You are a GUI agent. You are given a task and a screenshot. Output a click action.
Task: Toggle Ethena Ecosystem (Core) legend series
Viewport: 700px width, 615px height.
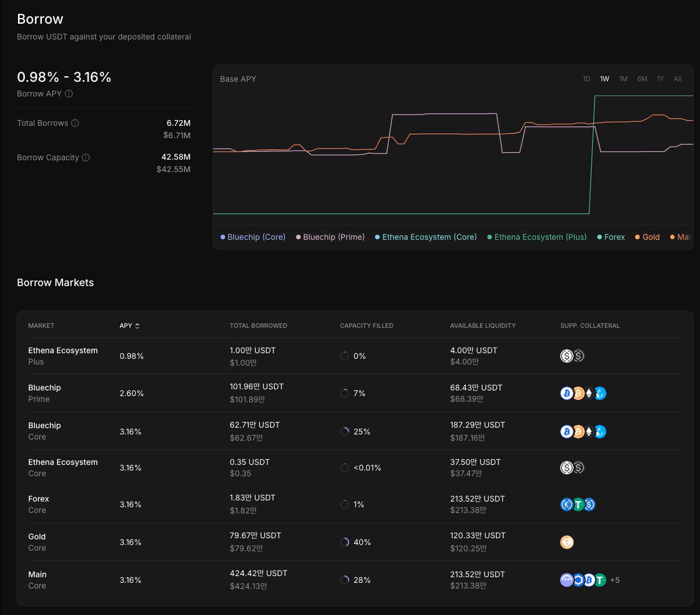[x=426, y=237]
